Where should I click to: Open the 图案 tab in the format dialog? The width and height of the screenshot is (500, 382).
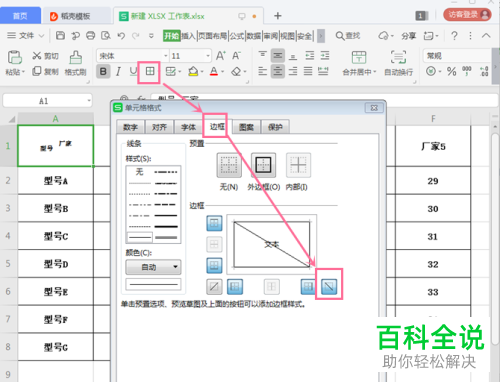[246, 127]
